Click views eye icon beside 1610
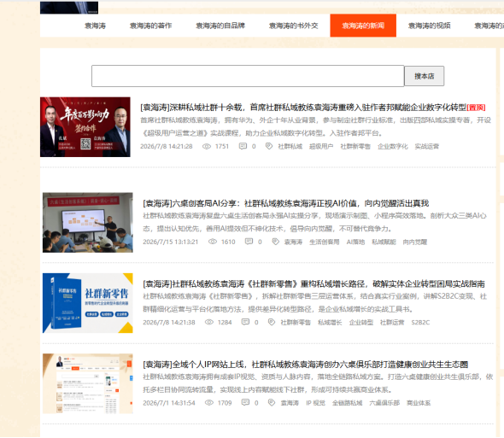Image resolution: width=504 pixels, height=438 pixels. pyautogui.click(x=213, y=242)
